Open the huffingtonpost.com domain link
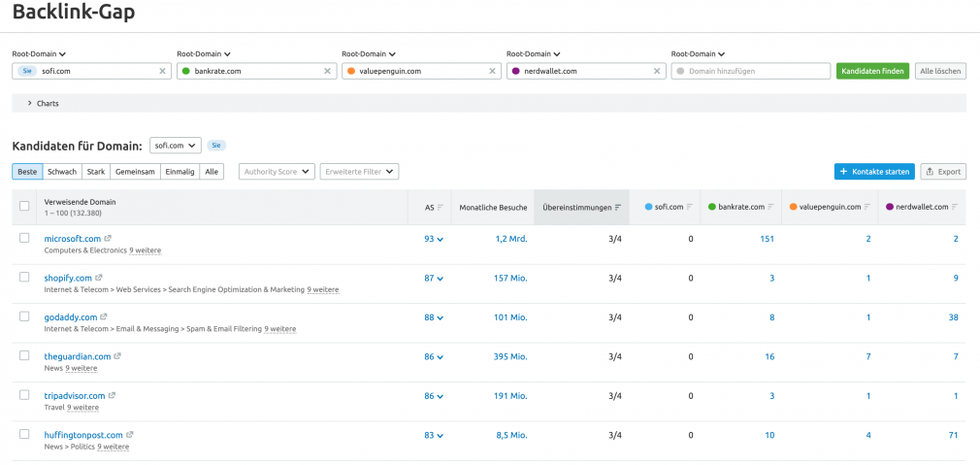This screenshot has height=465, width=980. click(x=83, y=435)
